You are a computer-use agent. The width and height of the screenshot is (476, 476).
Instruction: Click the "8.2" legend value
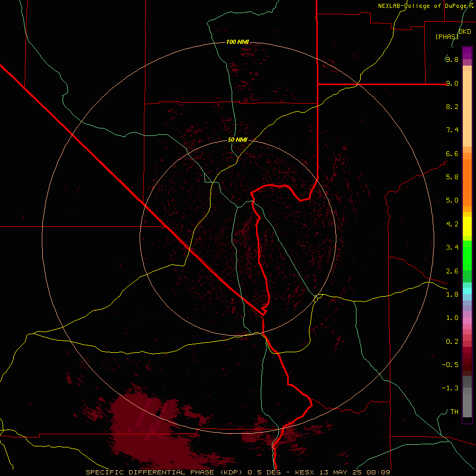pyautogui.click(x=452, y=106)
